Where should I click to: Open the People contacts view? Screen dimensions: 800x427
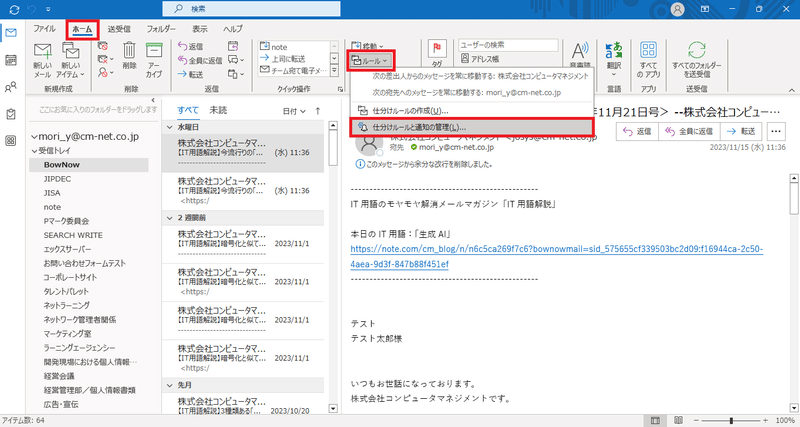coord(11,87)
